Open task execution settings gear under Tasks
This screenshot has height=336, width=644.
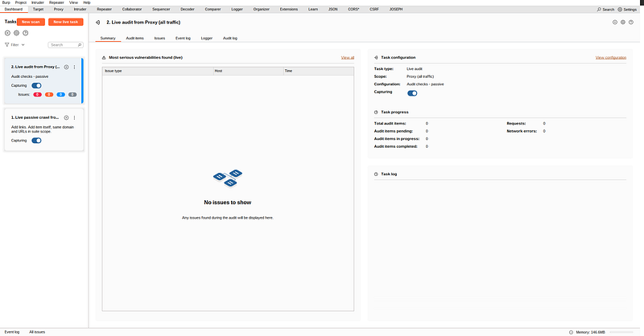tap(16, 33)
